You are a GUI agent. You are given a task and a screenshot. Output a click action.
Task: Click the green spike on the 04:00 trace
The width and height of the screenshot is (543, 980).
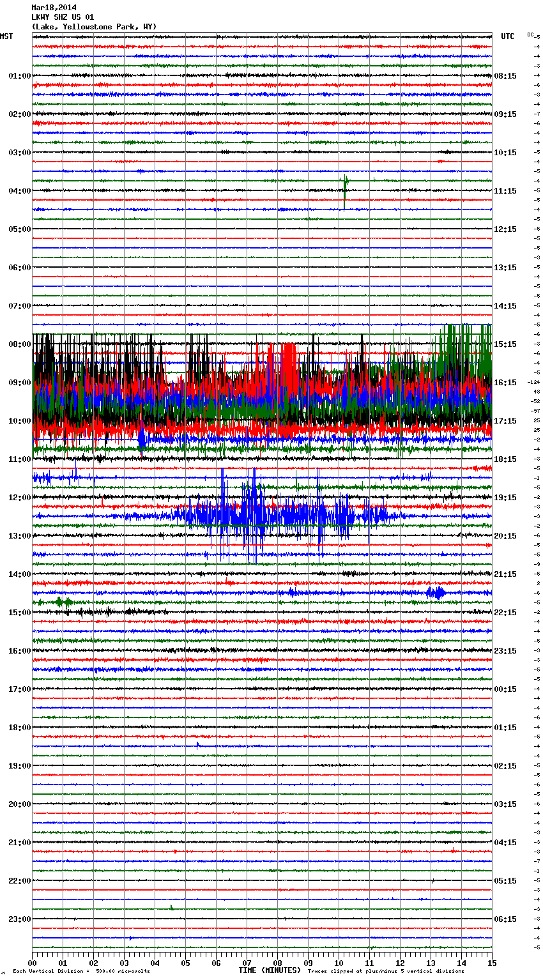pyautogui.click(x=345, y=192)
